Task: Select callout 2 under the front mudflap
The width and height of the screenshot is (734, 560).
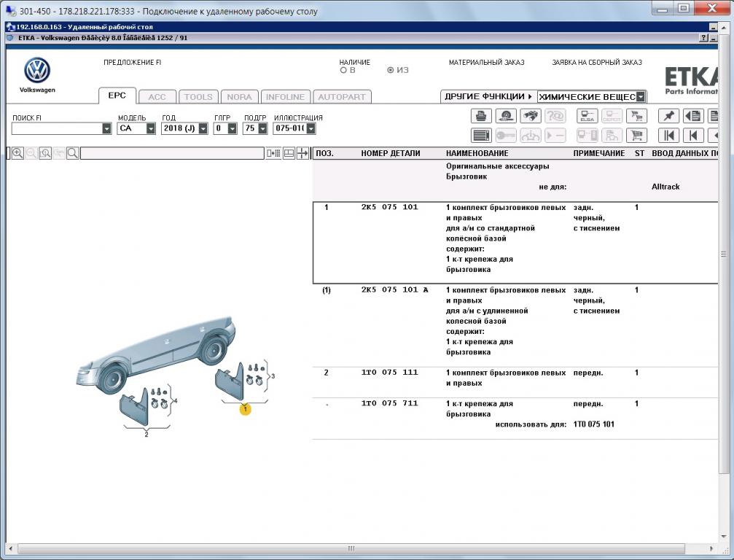Action: point(146,435)
